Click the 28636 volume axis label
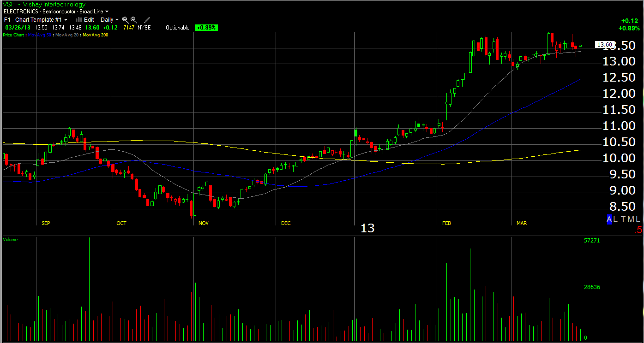This screenshot has height=343, width=644. (x=592, y=287)
